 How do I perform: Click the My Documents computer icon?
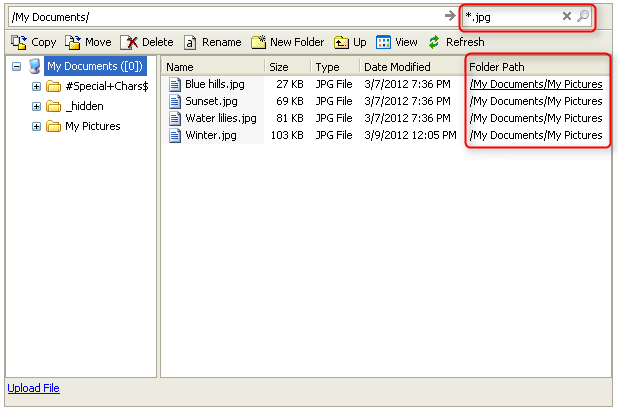[35, 66]
